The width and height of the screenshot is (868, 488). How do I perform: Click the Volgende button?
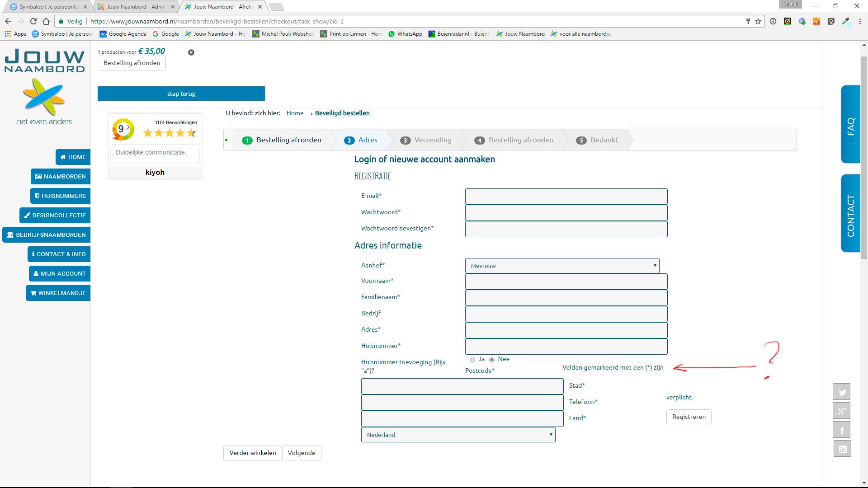pos(302,453)
